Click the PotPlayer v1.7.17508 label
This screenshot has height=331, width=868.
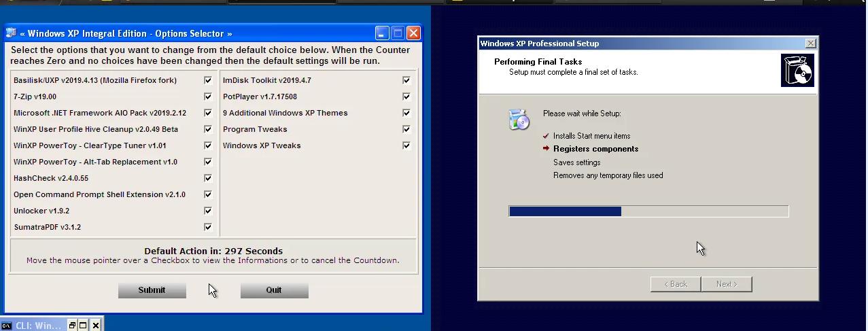tap(260, 97)
